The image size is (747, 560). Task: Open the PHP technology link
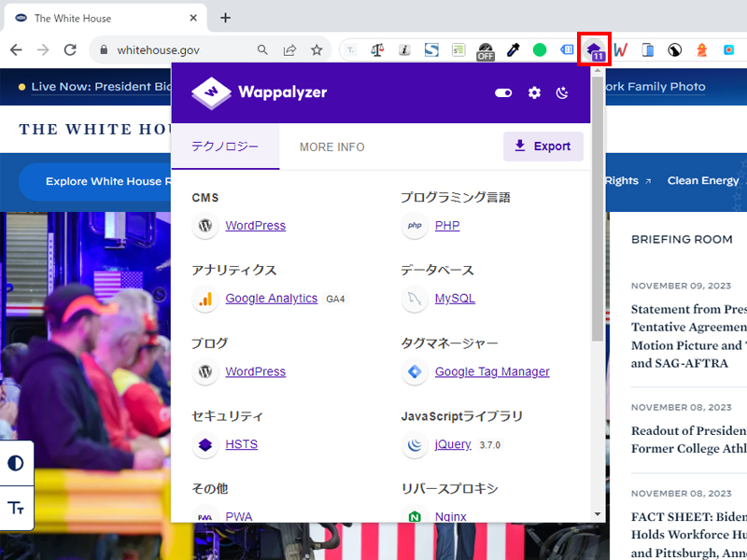coord(447,225)
